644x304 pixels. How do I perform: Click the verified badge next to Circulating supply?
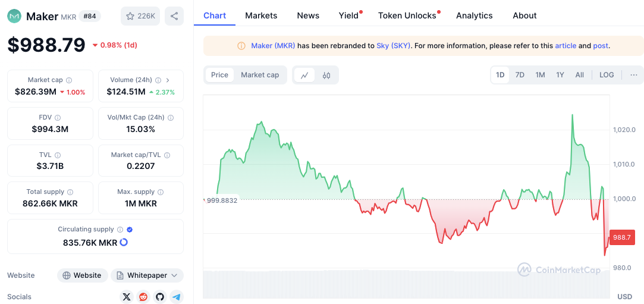(130, 230)
